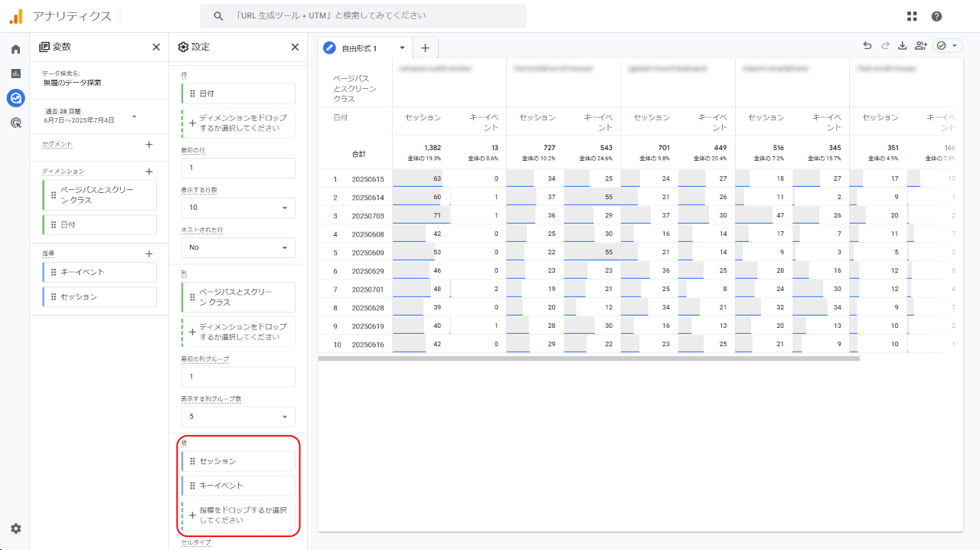Click the share exploration people icon

point(920,46)
